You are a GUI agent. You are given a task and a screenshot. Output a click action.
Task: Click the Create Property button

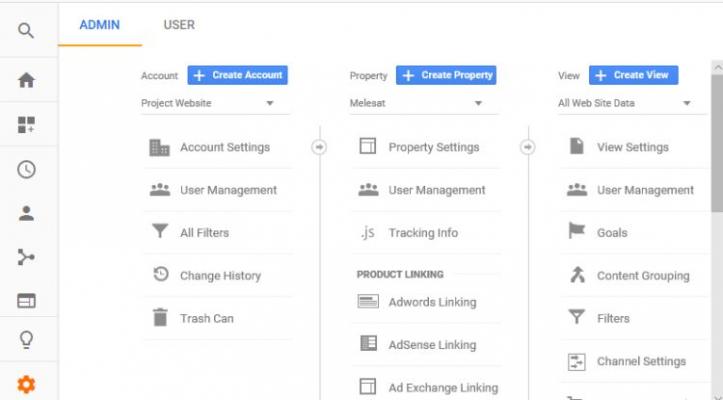446,75
